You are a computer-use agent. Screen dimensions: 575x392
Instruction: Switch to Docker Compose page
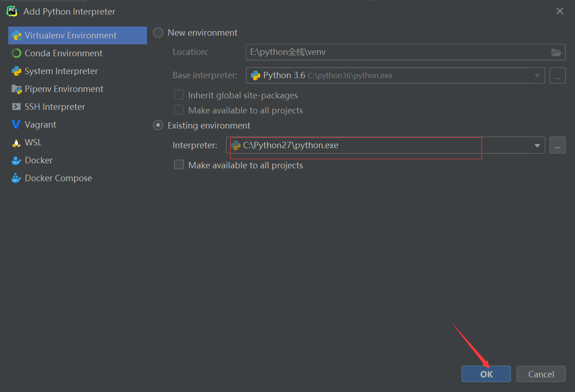tap(77, 178)
